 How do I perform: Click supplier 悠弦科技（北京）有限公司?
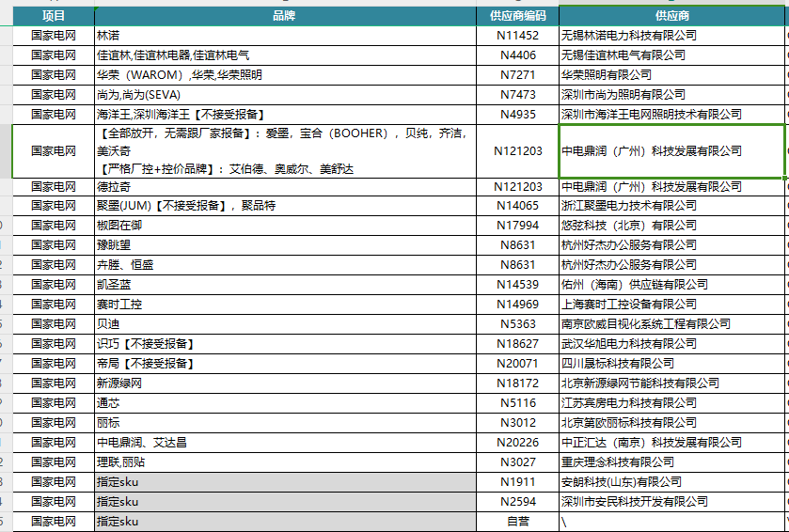[x=671, y=226]
